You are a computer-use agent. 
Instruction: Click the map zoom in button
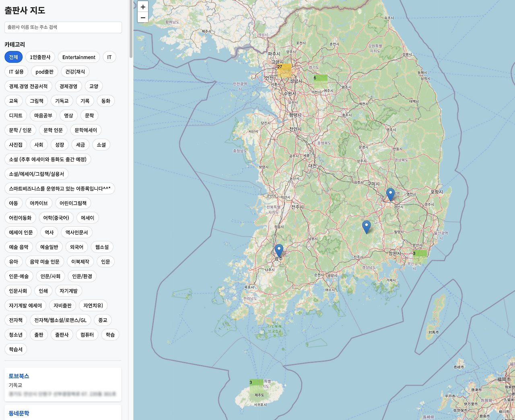[143, 7]
